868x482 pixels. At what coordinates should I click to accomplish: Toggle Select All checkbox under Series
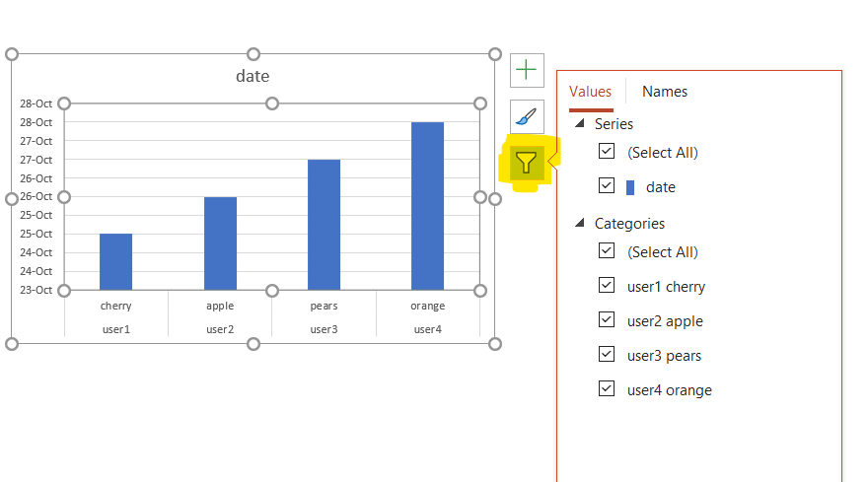click(x=607, y=151)
